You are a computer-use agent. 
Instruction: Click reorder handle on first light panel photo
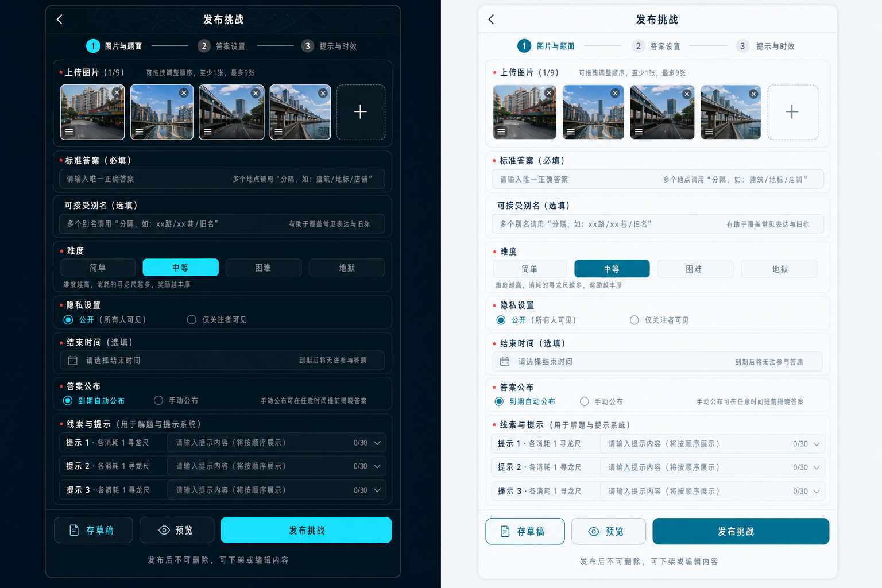[x=501, y=131]
